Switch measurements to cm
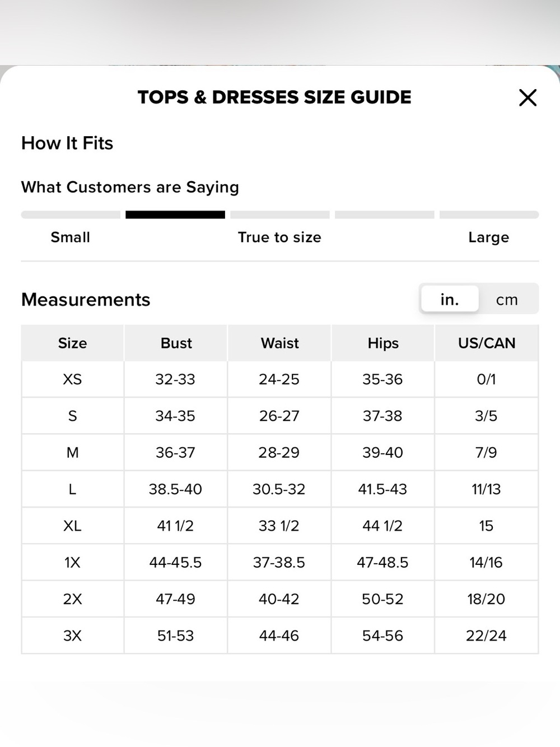560x747 pixels. point(507,299)
